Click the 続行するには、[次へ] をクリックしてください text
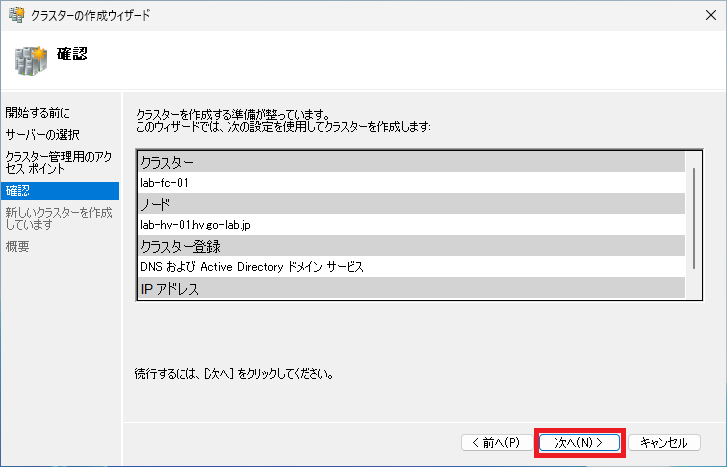 click(234, 374)
